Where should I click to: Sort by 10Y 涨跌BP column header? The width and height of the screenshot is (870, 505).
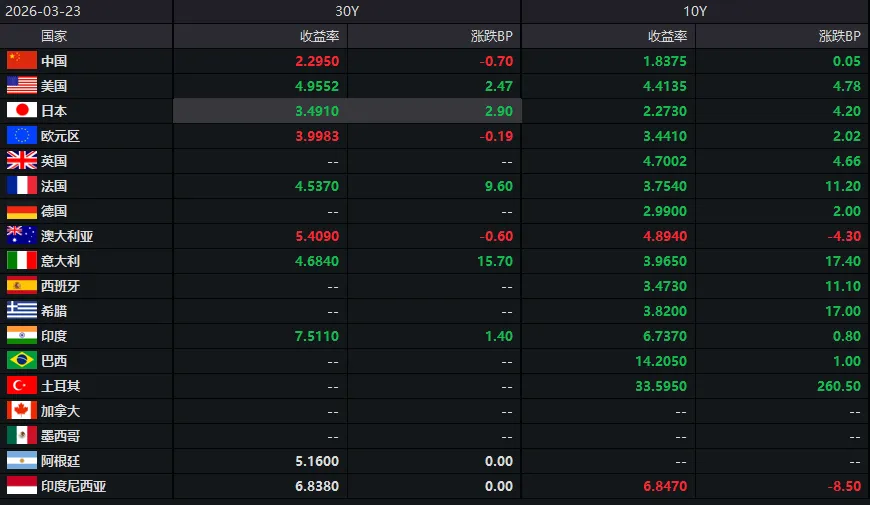839,36
